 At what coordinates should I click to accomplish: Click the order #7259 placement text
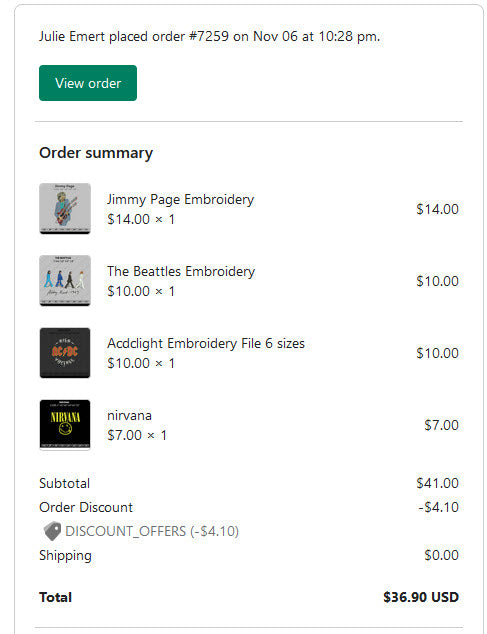tap(210, 36)
